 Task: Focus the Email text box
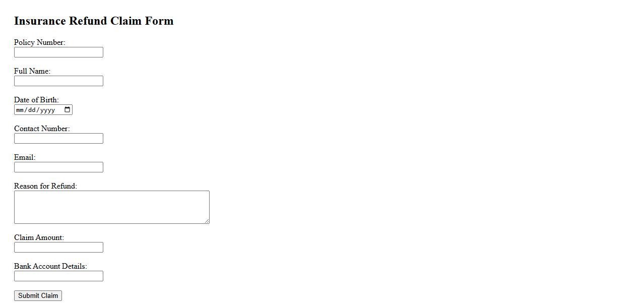coord(58,167)
